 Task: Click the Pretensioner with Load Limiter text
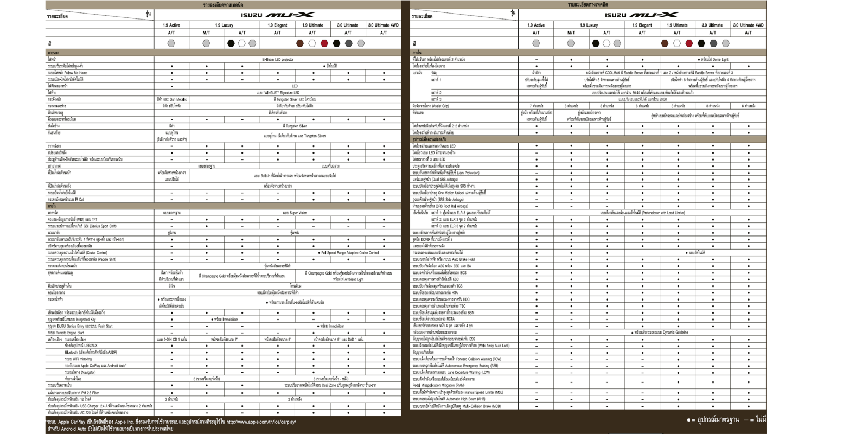click(x=642, y=213)
